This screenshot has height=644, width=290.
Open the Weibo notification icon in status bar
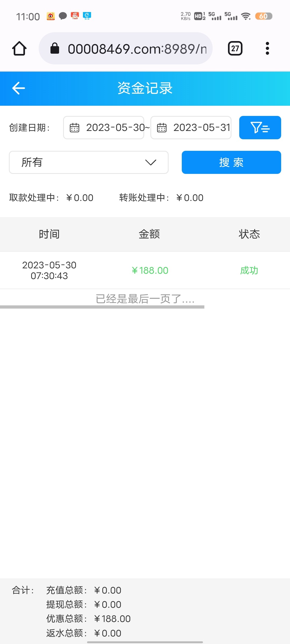click(x=51, y=16)
